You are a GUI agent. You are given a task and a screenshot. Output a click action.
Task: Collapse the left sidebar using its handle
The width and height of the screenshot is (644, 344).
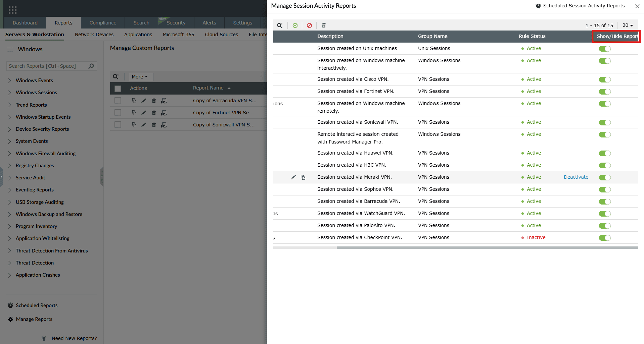(102, 177)
